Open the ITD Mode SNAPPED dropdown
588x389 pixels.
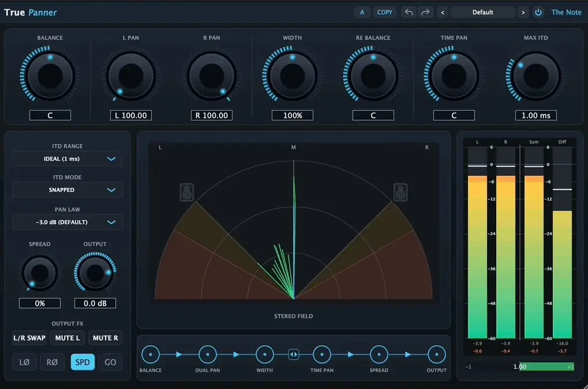pyautogui.click(x=68, y=190)
